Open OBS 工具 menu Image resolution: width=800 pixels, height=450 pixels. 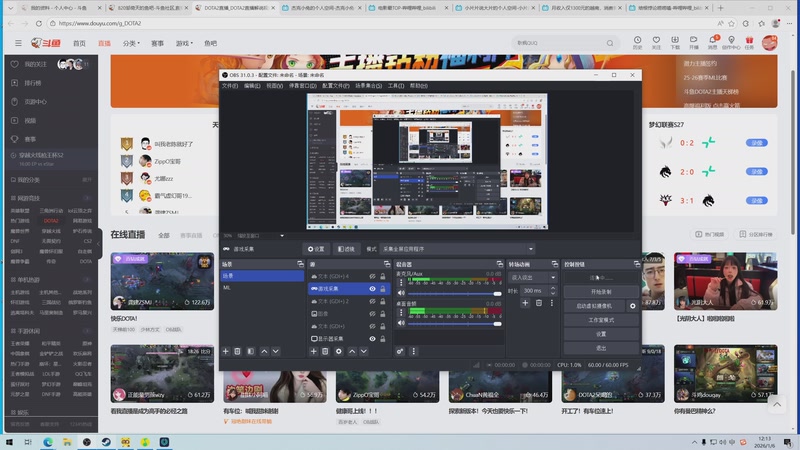(x=395, y=86)
